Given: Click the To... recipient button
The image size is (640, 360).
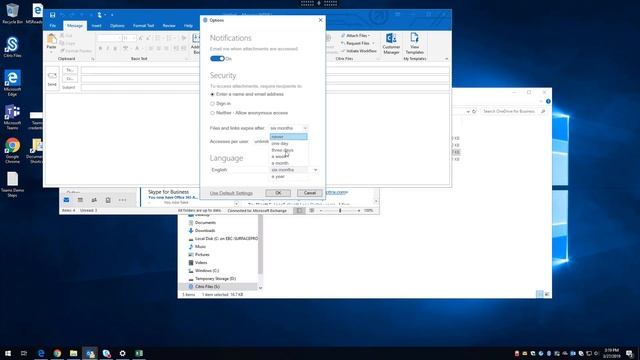Looking at the screenshot, I should click(70, 70).
